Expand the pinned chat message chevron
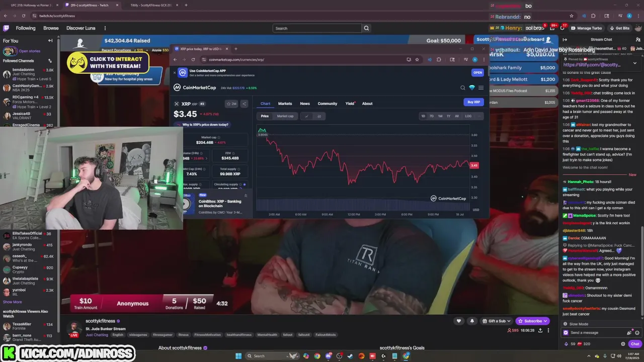Screen dimensions: 644x362 (x=634, y=63)
